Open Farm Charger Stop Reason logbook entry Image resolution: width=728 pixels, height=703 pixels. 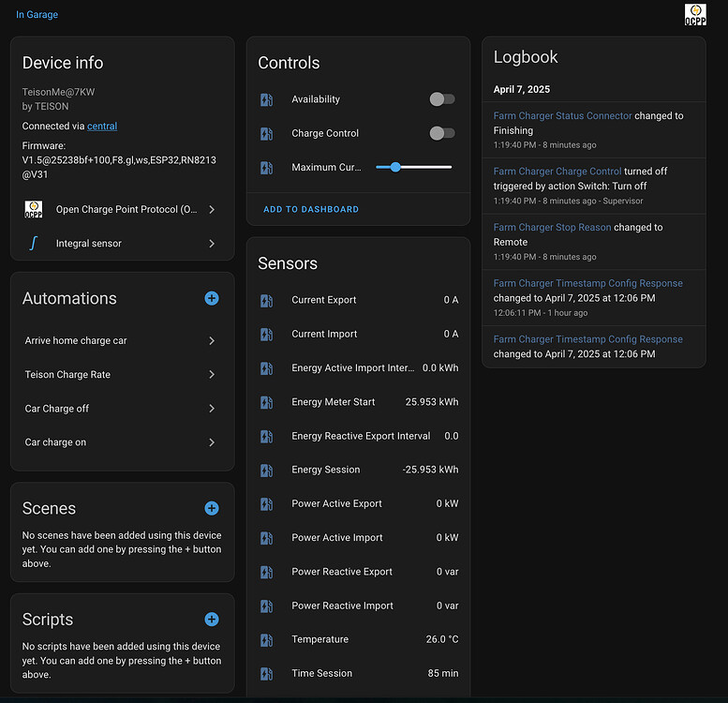click(x=552, y=227)
